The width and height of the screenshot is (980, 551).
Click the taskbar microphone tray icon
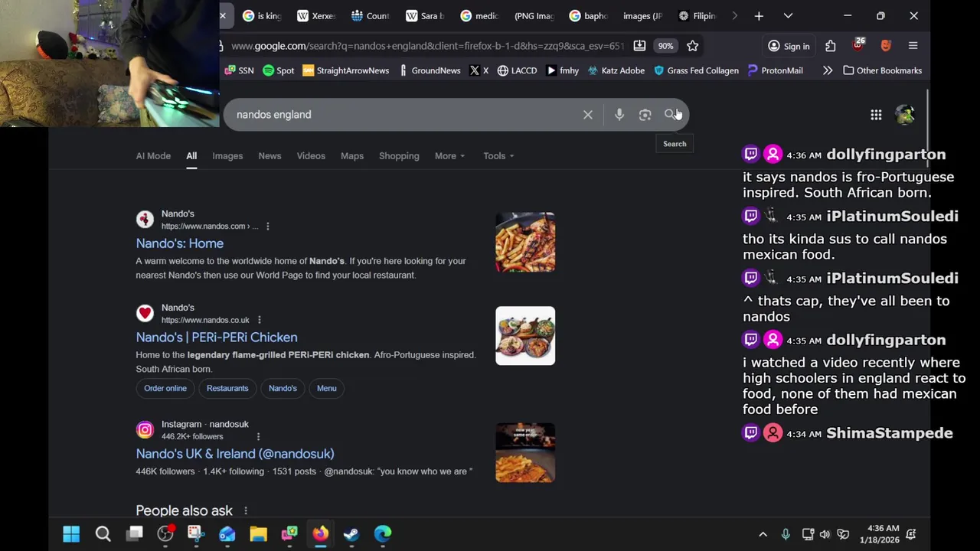[786, 534]
